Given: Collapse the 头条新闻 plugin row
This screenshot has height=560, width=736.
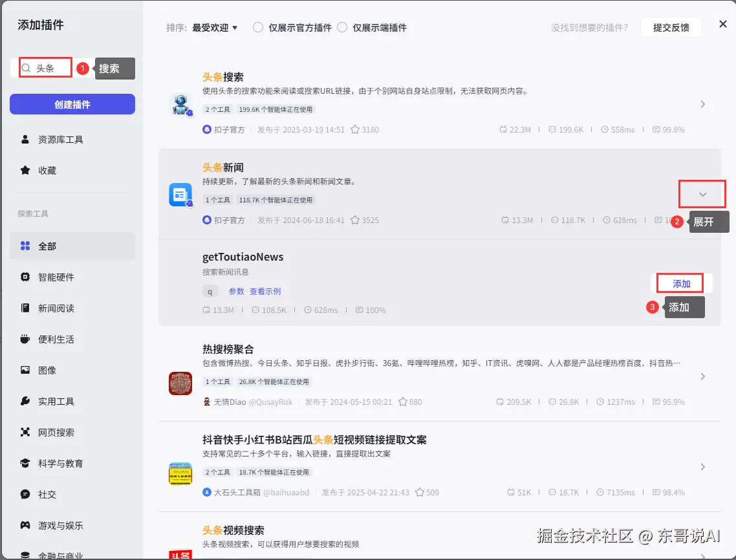Looking at the screenshot, I should point(702,195).
